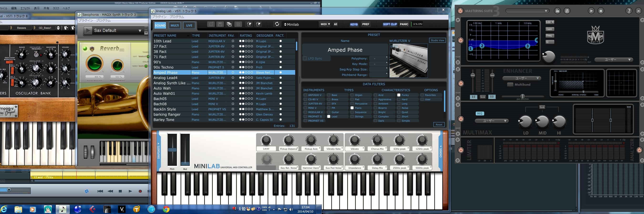Viewport: 644px width, 214px height.
Task: Toggle the equalizer section power button
Action: pyautogui.click(x=460, y=40)
